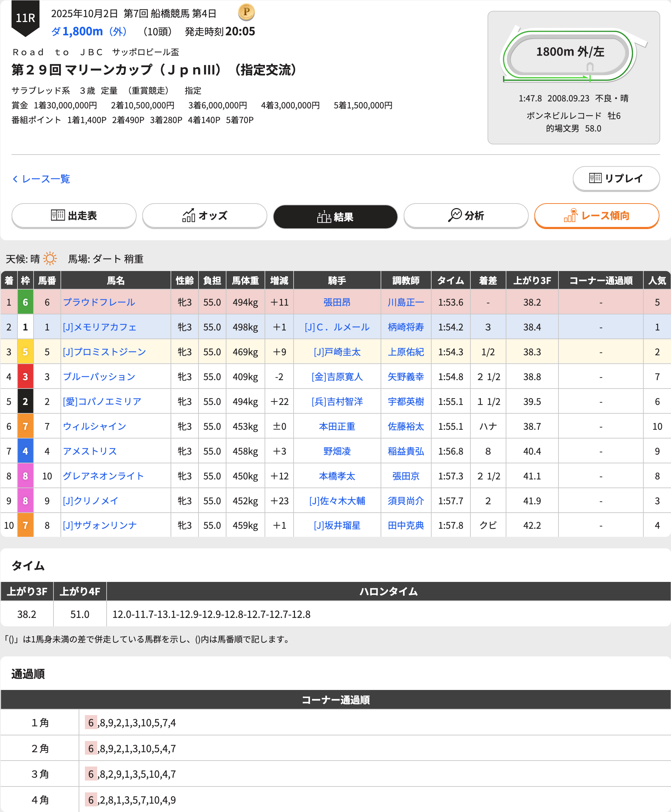This screenshot has height=812, width=671.
Task: Open horse link プラウドフレール
Action: pyautogui.click(x=99, y=302)
